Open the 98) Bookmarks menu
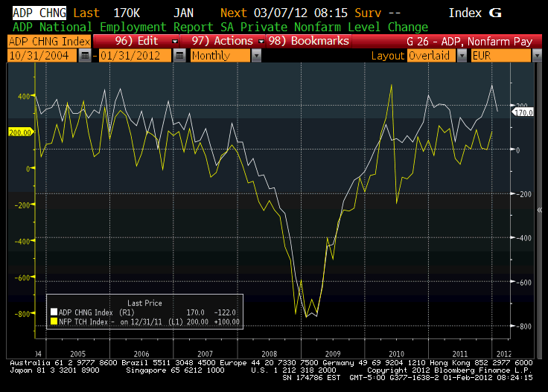The width and height of the screenshot is (548, 392). pyautogui.click(x=309, y=41)
